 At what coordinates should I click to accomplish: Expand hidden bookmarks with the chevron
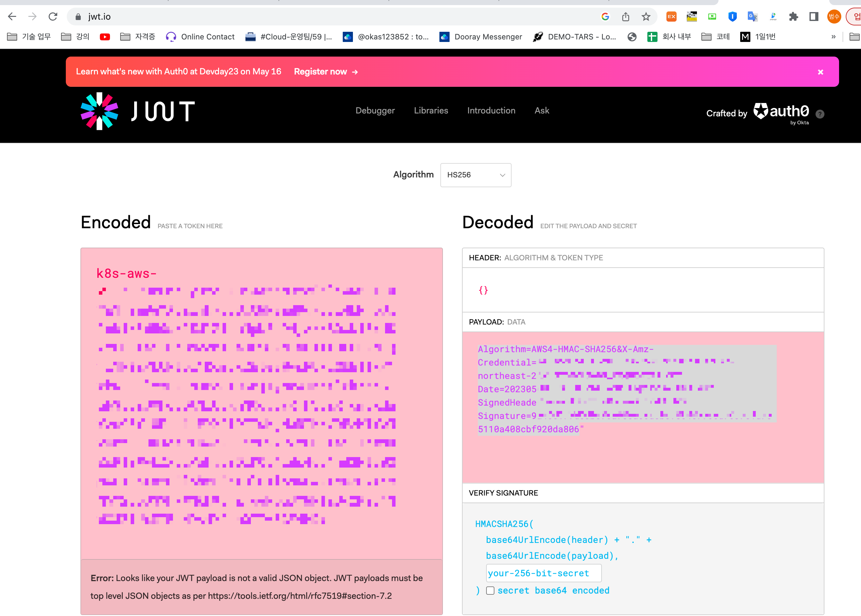pyautogui.click(x=833, y=37)
